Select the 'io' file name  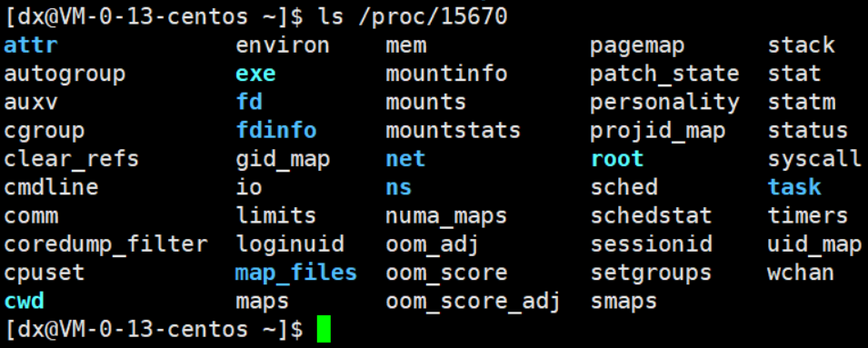pos(248,187)
